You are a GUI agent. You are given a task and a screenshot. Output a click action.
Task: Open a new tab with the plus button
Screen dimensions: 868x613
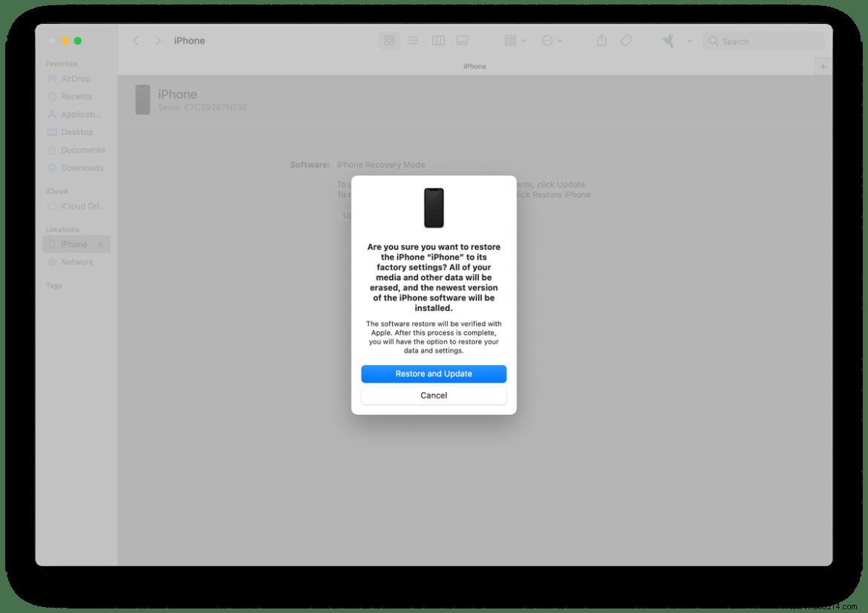coord(823,65)
